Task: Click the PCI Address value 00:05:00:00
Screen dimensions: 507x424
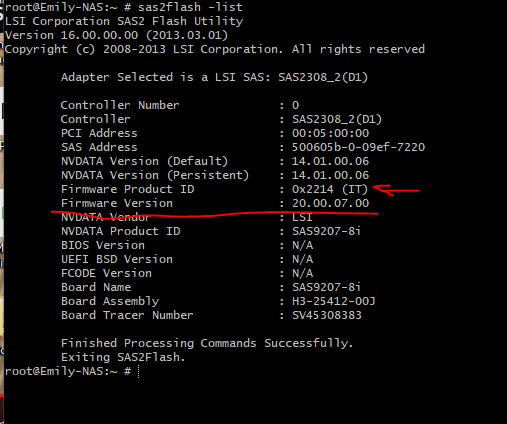Action: point(330,133)
